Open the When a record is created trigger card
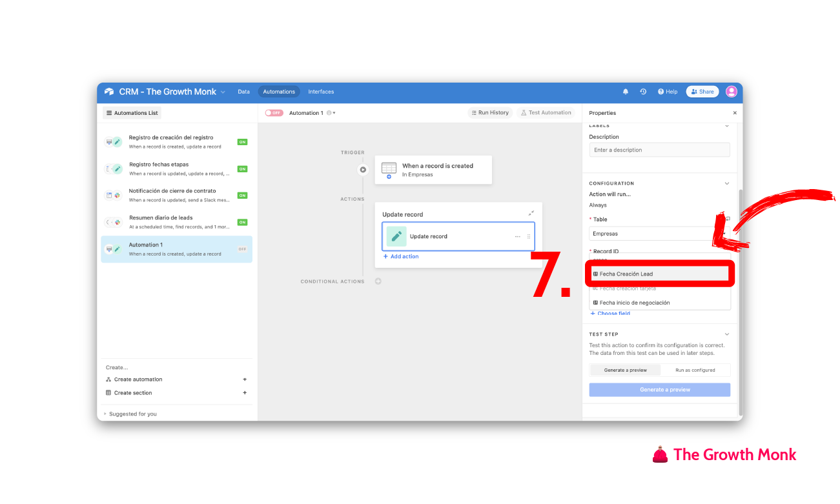This screenshot has height=504, width=840. (x=433, y=170)
